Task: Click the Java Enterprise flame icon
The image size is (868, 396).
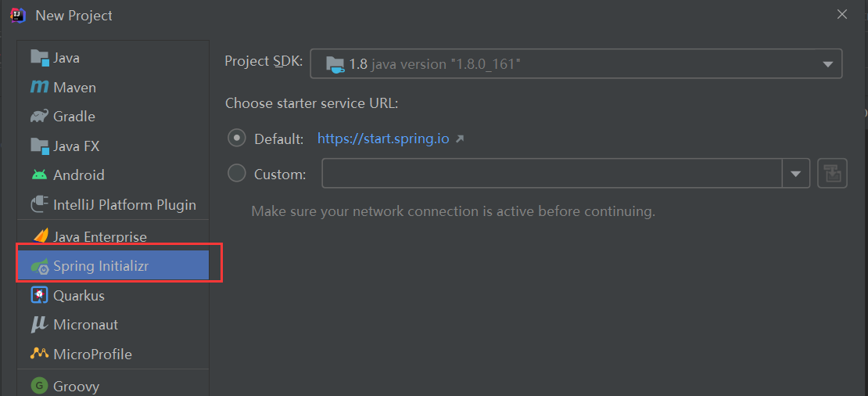Action: (41, 236)
